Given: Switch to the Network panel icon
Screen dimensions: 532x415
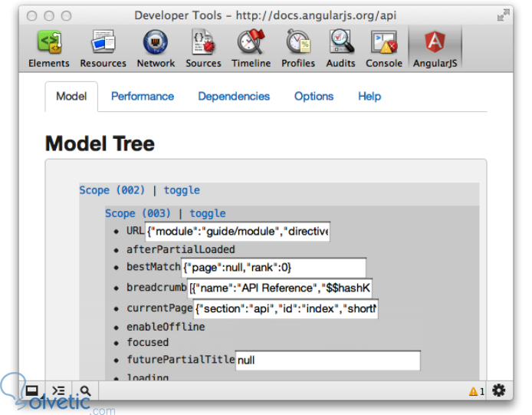Looking at the screenshot, I should tap(156, 42).
